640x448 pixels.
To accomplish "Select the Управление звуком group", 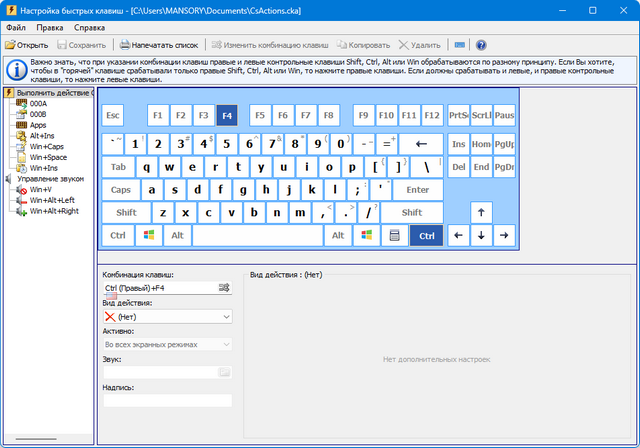I will pos(50,179).
